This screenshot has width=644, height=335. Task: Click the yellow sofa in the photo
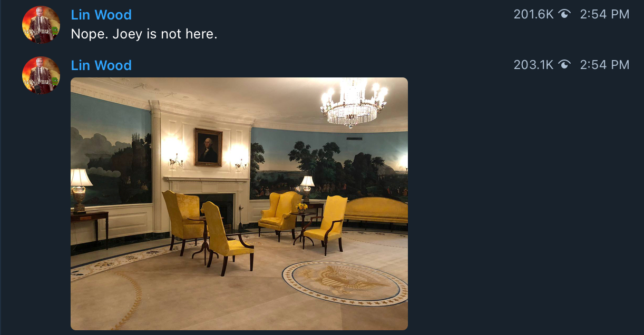tap(376, 211)
